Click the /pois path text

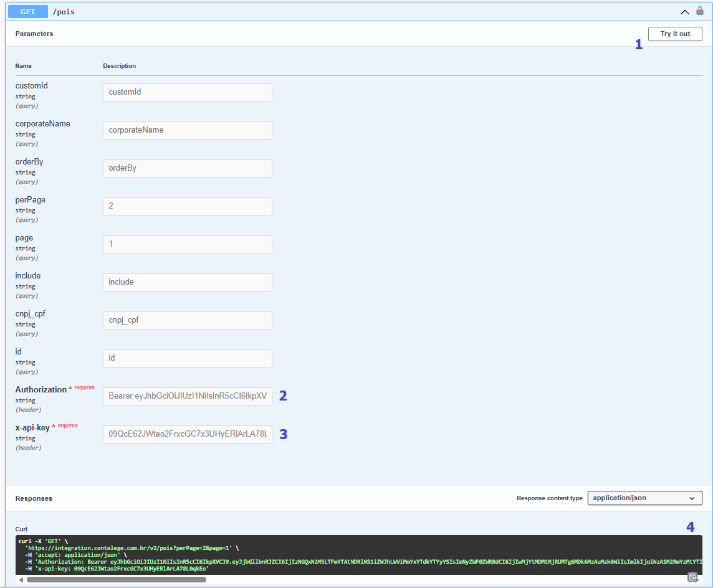pyautogui.click(x=64, y=12)
